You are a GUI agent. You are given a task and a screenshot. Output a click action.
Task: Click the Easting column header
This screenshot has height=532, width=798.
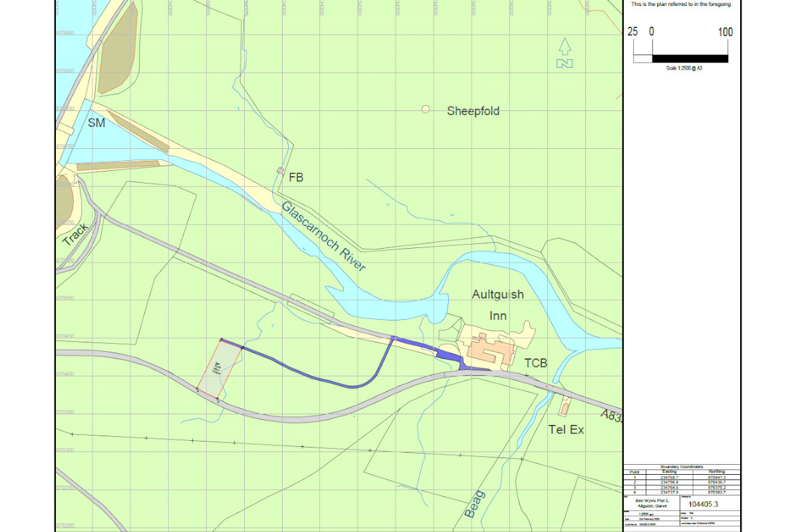click(x=668, y=471)
